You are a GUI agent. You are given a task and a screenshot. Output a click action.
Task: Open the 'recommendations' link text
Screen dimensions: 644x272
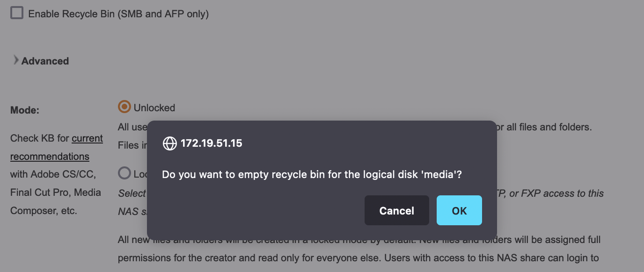click(50, 157)
